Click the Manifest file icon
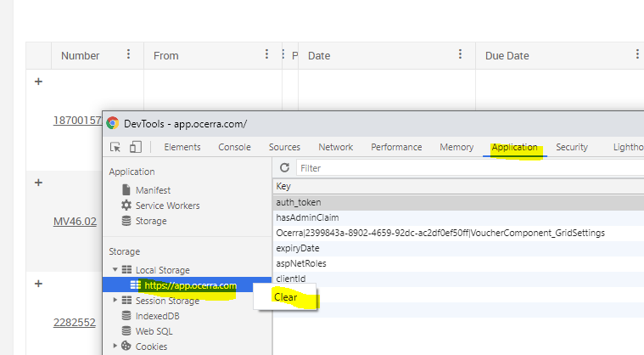Screen dimensions: 644x355 [x=126, y=190]
